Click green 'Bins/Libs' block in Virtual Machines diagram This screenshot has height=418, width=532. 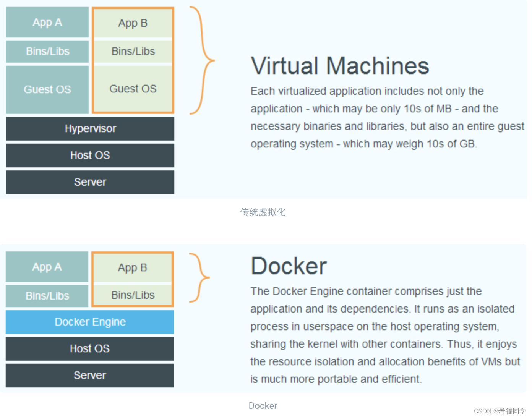pyautogui.click(x=133, y=52)
